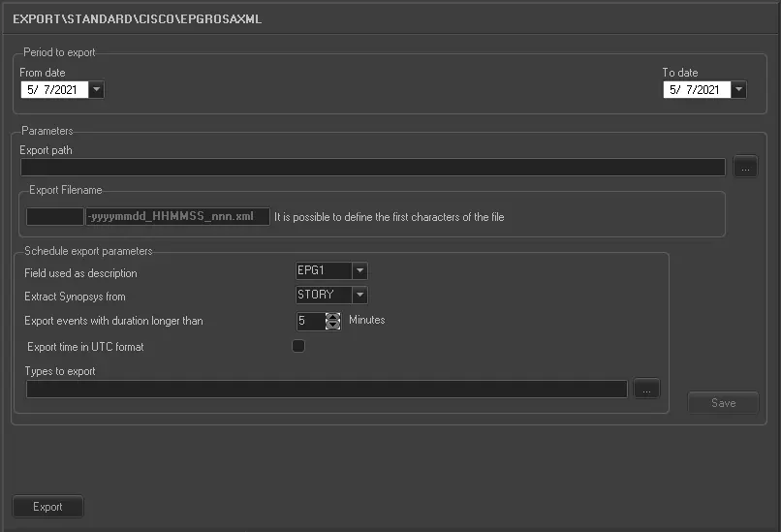
Task: Click inside the From date field
Action: [53, 90]
